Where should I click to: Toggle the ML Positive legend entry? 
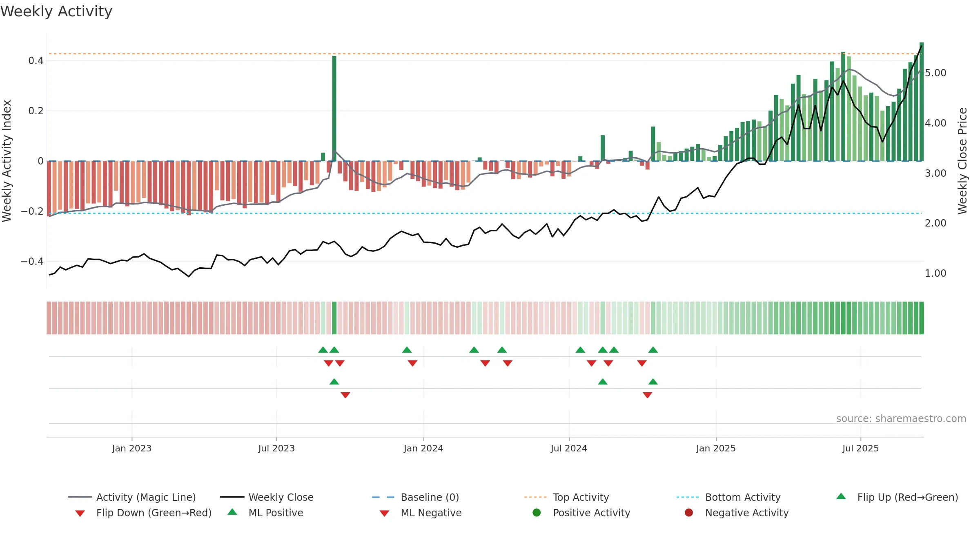click(x=265, y=513)
